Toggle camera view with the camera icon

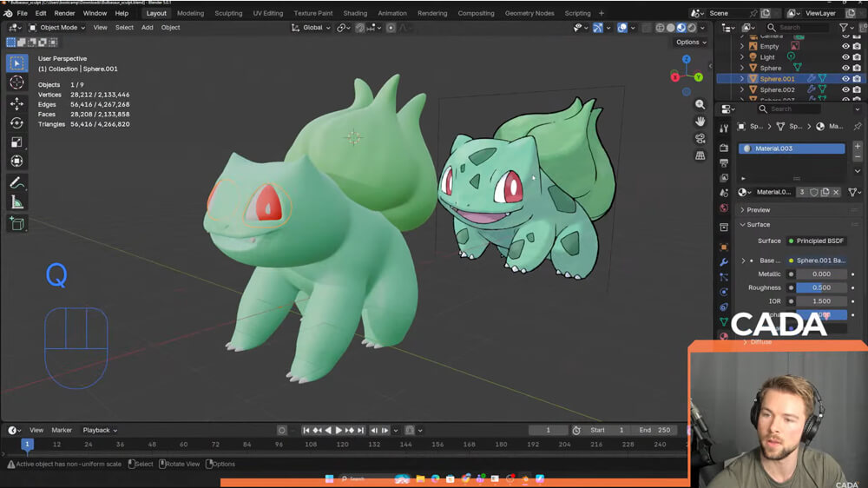(700, 139)
